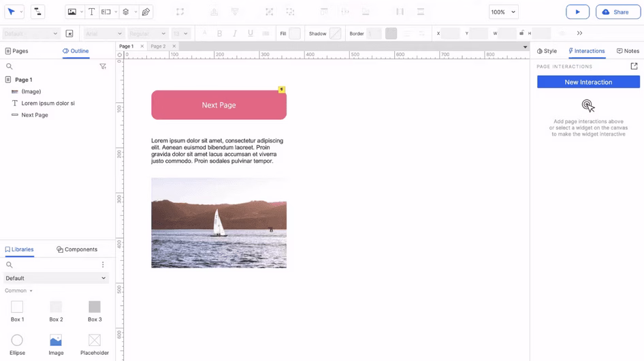Click the distribute vertically icon

coord(421,12)
